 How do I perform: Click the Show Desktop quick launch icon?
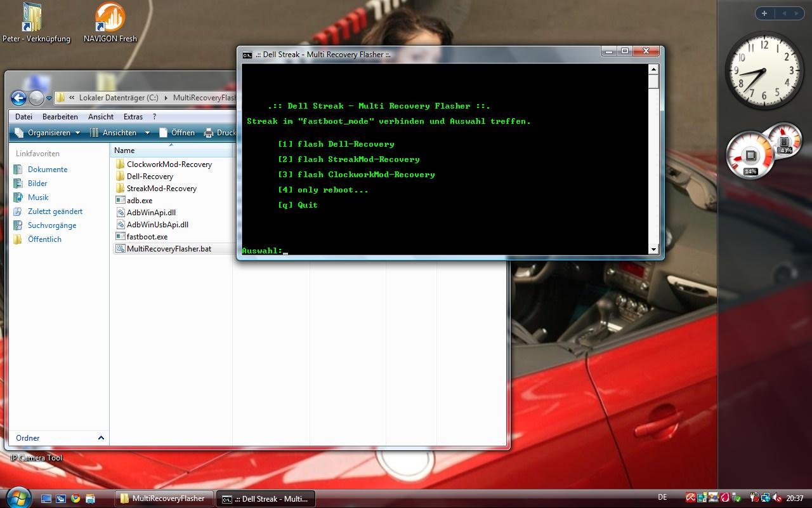pyautogui.click(x=46, y=498)
